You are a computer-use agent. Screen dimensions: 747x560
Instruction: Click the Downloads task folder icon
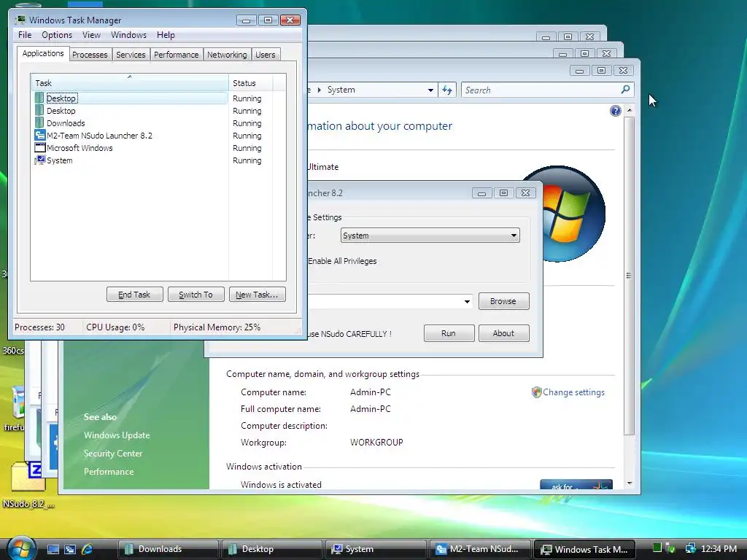tap(39, 122)
